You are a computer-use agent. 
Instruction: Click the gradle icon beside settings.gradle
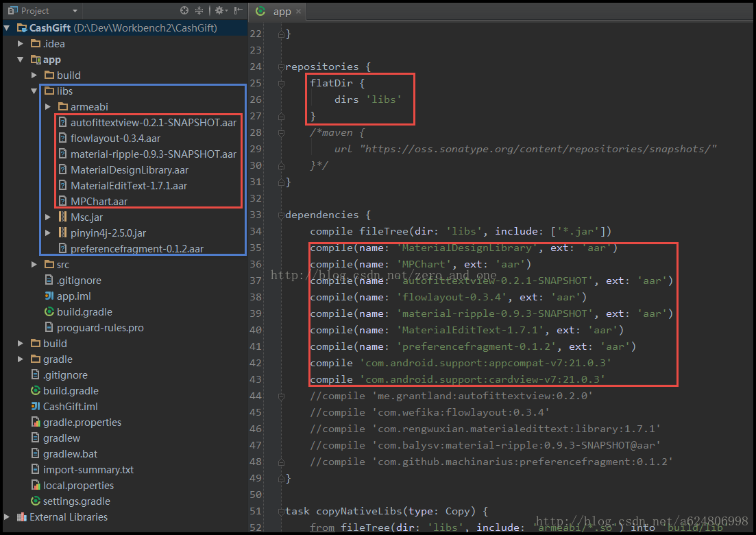click(x=35, y=501)
